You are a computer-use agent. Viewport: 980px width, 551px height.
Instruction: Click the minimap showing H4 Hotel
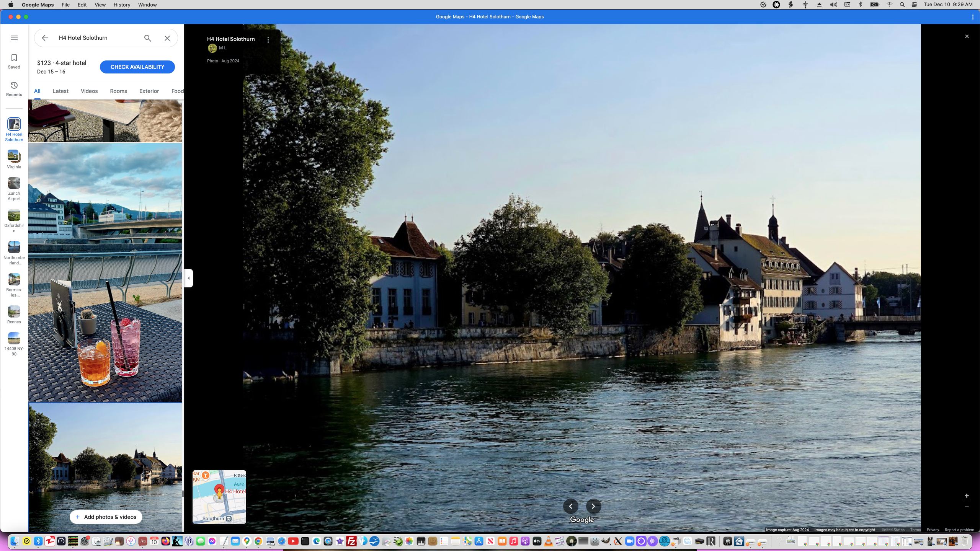(x=219, y=497)
